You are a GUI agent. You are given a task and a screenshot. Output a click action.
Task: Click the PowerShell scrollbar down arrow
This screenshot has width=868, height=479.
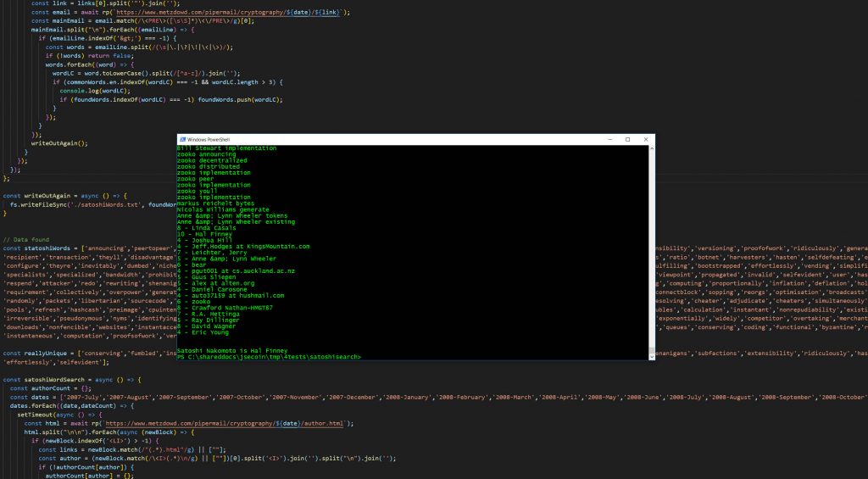click(652, 357)
